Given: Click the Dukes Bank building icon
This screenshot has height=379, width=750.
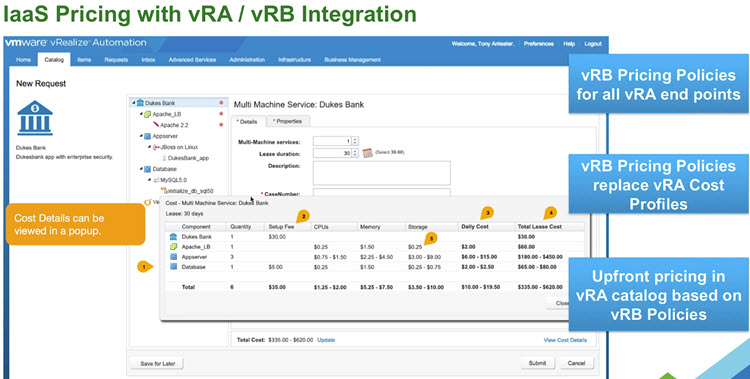Looking at the screenshot, I should pos(35,118).
